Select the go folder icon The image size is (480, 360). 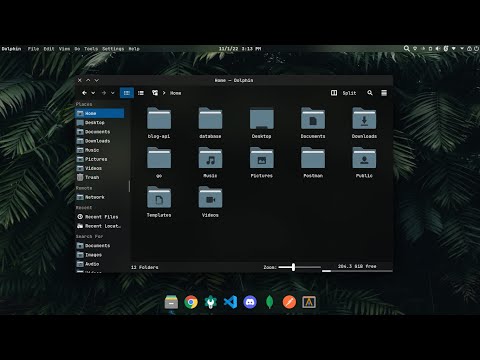[159, 158]
